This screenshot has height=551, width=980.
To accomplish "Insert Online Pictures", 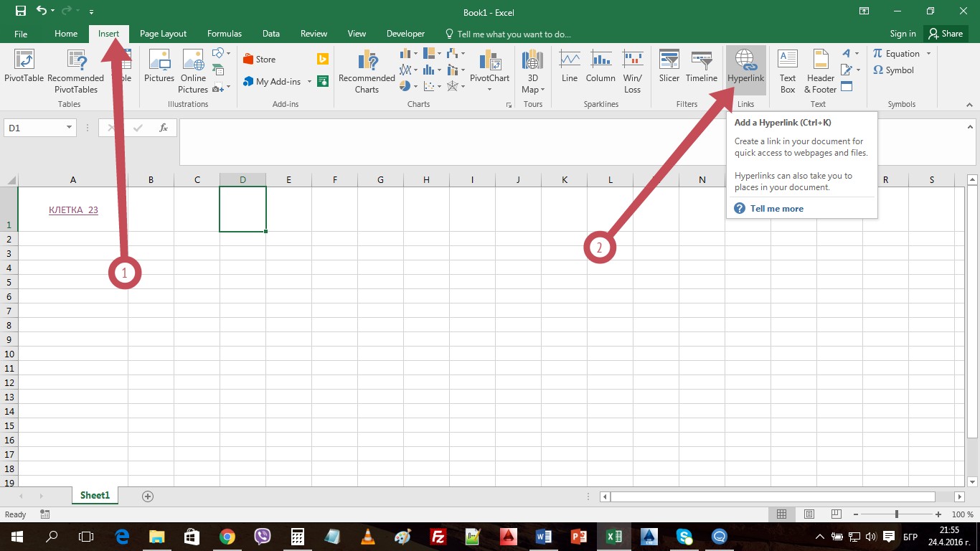I will 193,70.
